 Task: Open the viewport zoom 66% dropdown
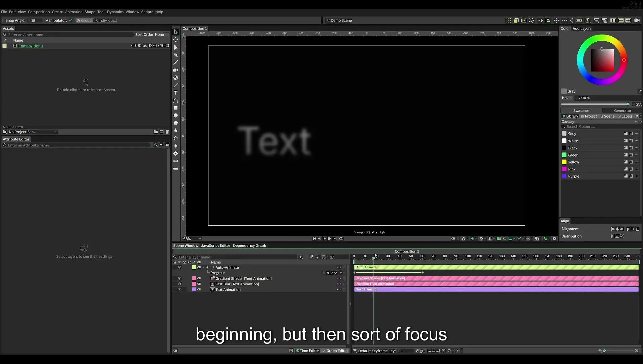pyautogui.click(x=192, y=239)
